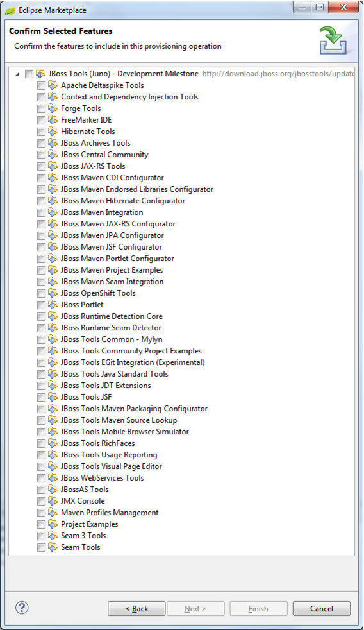364x630 pixels.
Task: Open the help question mark icon
Action: pos(22,608)
